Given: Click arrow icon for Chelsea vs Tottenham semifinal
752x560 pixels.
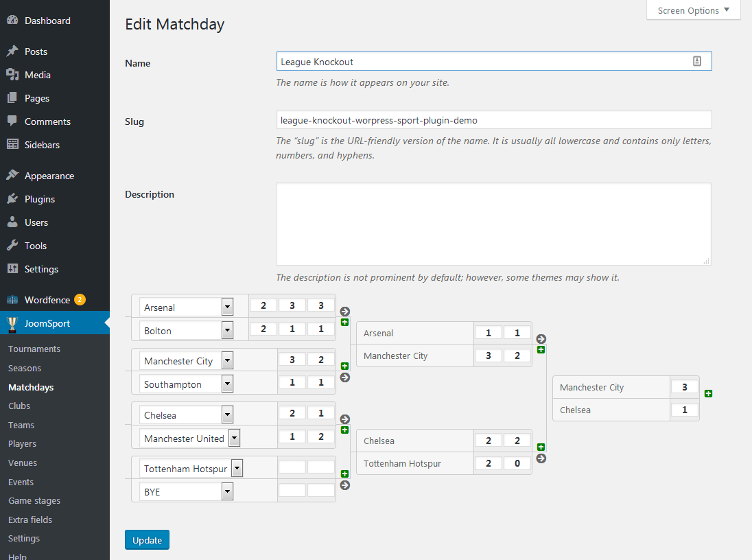Looking at the screenshot, I should pos(541,458).
